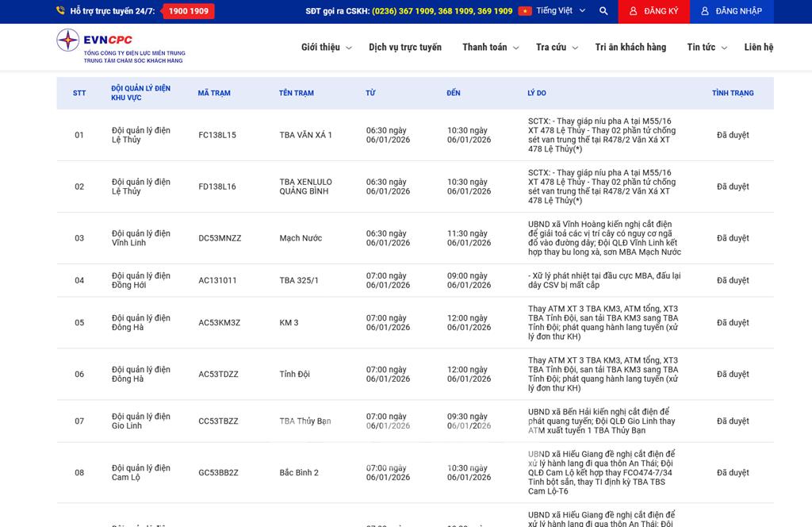Click the ĐĂNG NHẬP login button

pyautogui.click(x=731, y=11)
